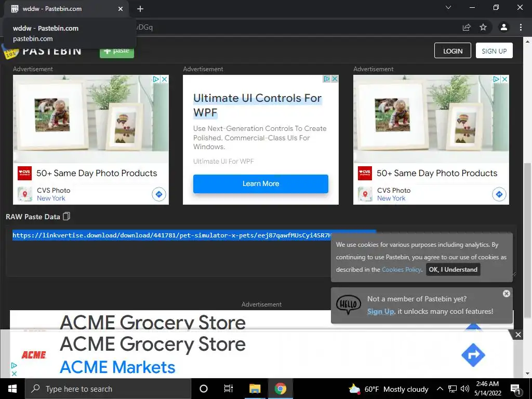Click small X on bottom ACME ad
Viewport: 532px width, 399px height.
tap(14, 374)
